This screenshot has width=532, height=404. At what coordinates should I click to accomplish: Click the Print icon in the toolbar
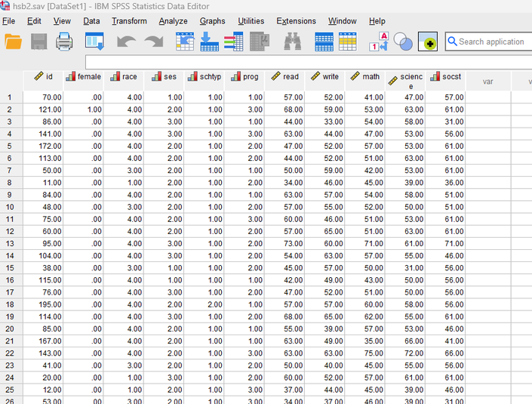tap(64, 42)
